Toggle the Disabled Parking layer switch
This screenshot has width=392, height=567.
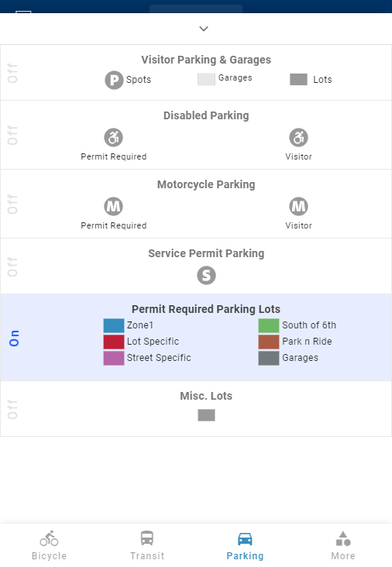12,136
